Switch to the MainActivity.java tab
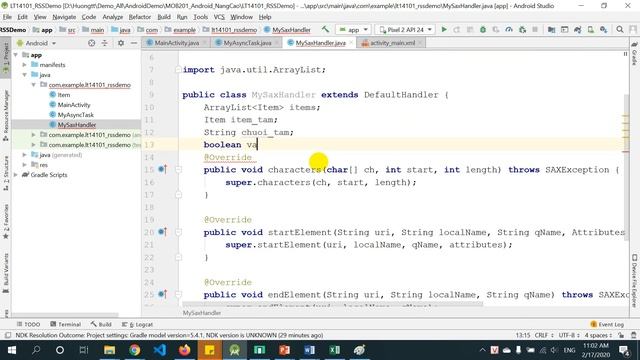The height and width of the screenshot is (360, 640). coord(176,43)
